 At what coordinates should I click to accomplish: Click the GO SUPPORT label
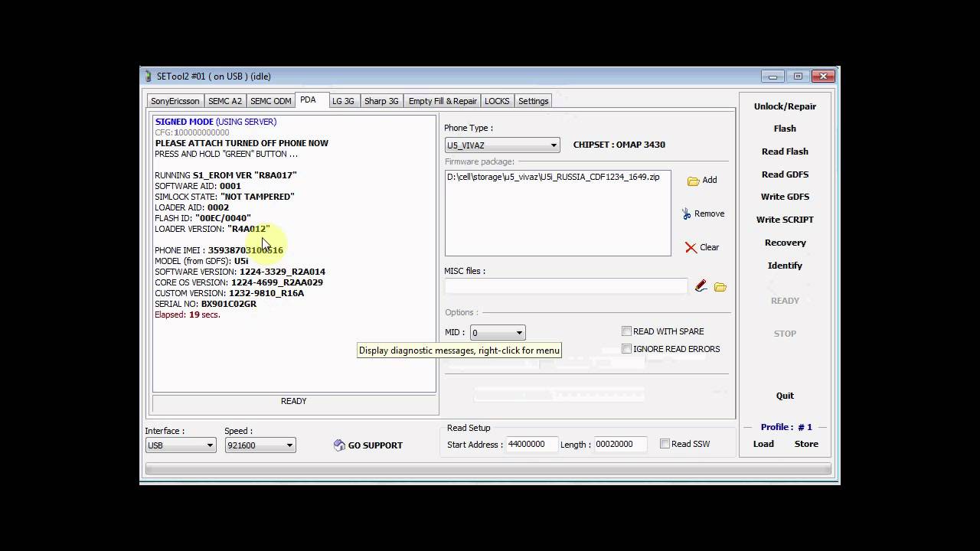[x=375, y=445]
